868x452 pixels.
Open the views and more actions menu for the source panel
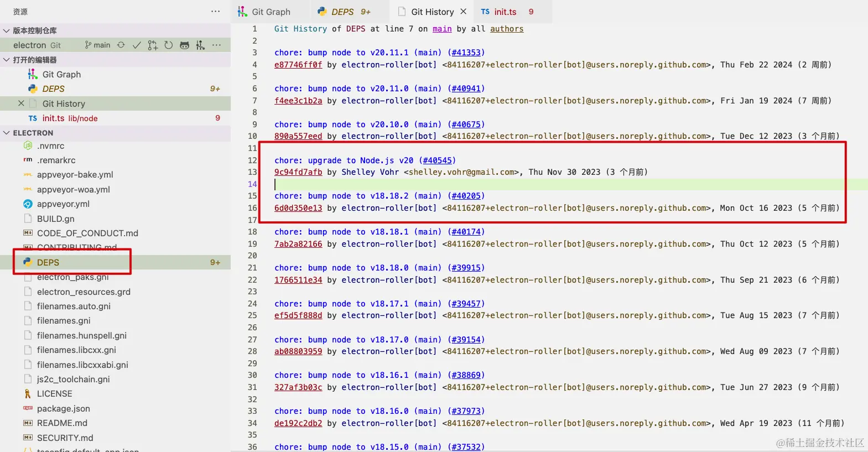click(x=215, y=11)
